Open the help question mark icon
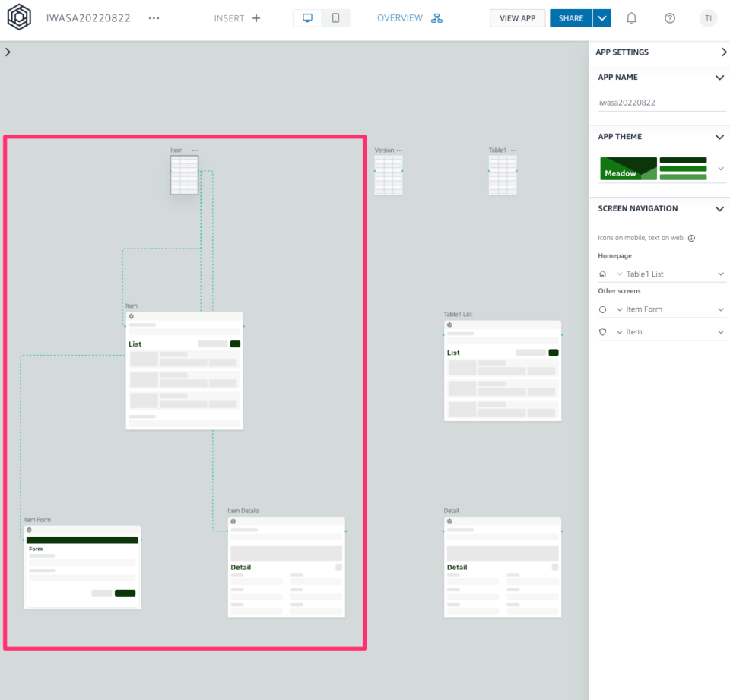 click(669, 18)
